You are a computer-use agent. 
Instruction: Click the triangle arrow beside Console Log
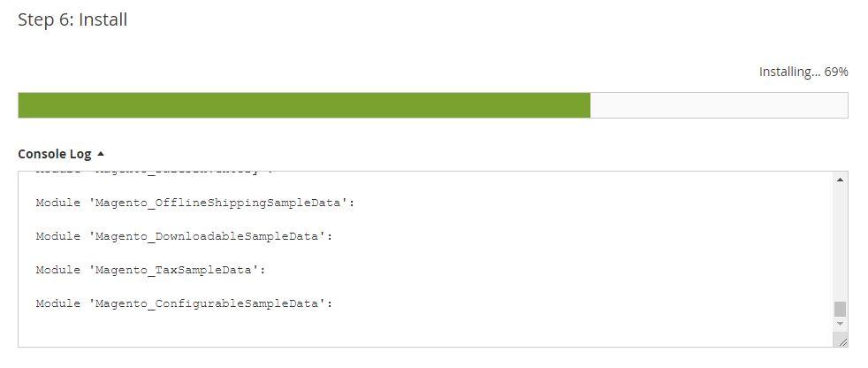[x=100, y=154]
